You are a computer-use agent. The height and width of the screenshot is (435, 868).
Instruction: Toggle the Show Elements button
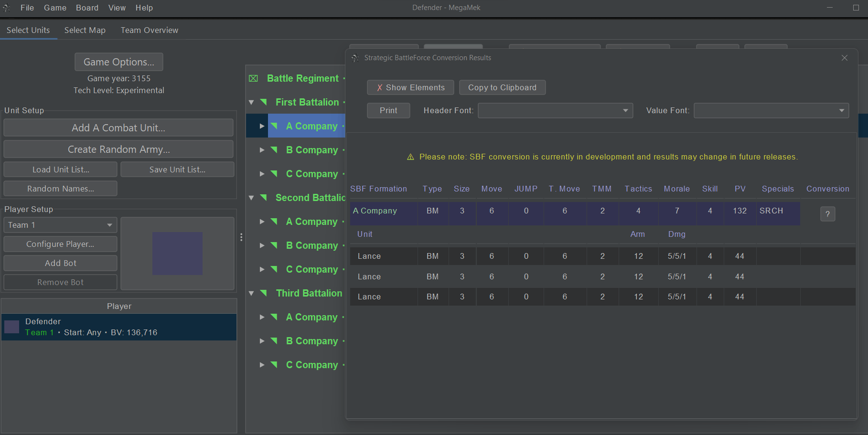tap(410, 87)
